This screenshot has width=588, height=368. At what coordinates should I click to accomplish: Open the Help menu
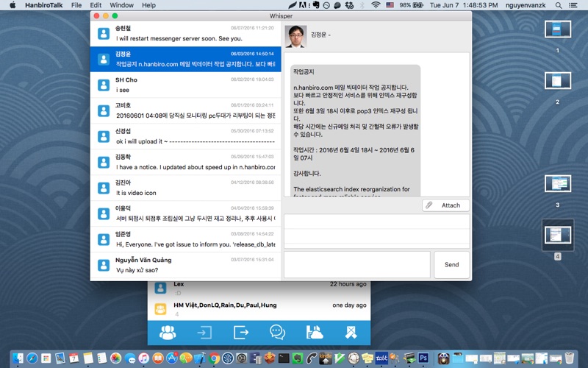pos(148,5)
